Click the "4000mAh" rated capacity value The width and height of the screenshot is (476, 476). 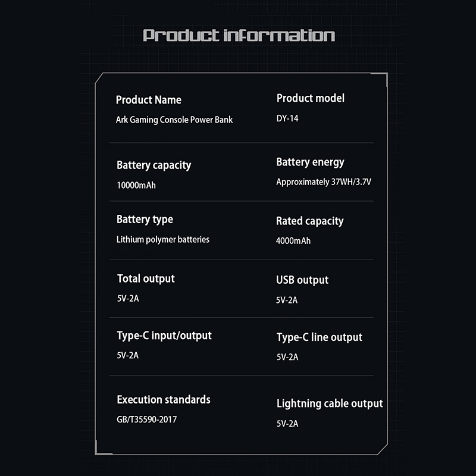293,241
